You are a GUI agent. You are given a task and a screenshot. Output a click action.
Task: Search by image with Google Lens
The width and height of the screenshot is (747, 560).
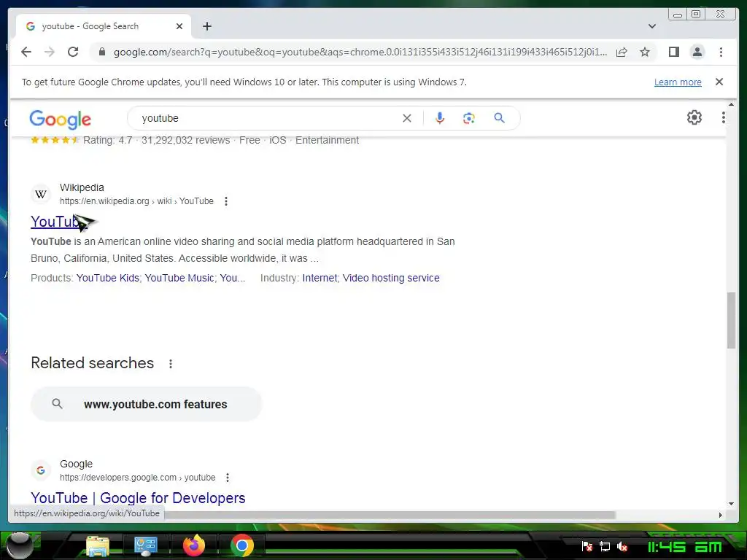coord(469,118)
